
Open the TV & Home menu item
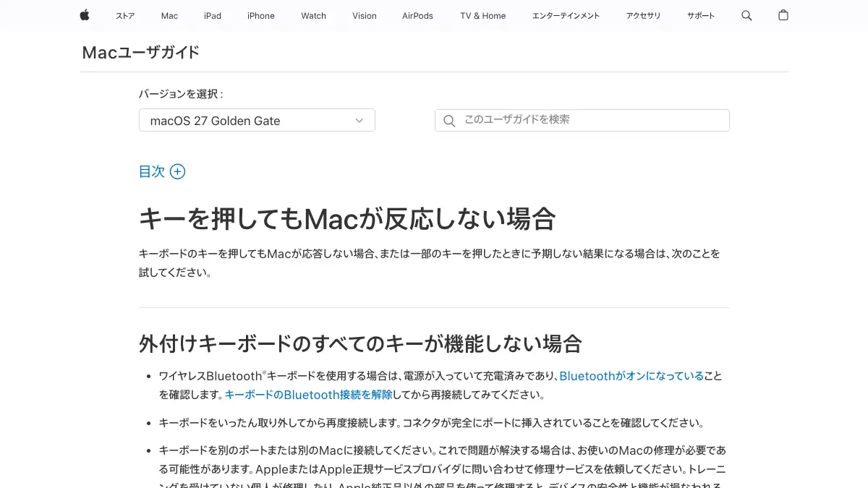483,16
